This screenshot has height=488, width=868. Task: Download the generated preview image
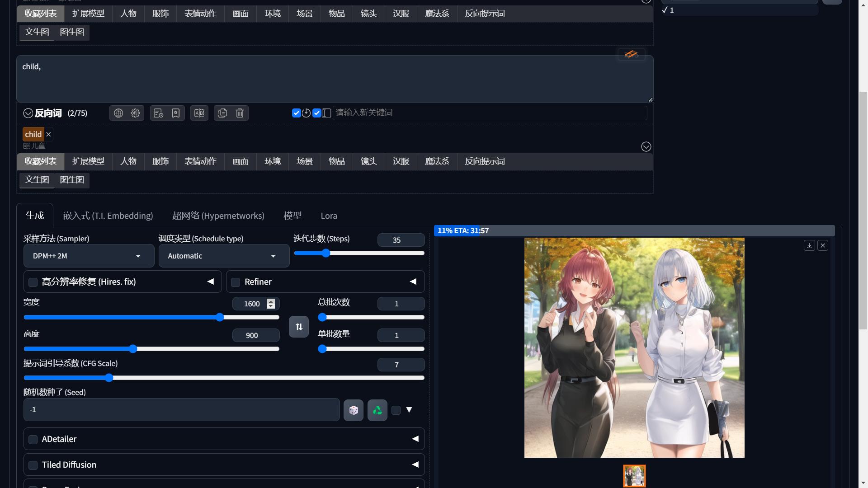(x=809, y=245)
